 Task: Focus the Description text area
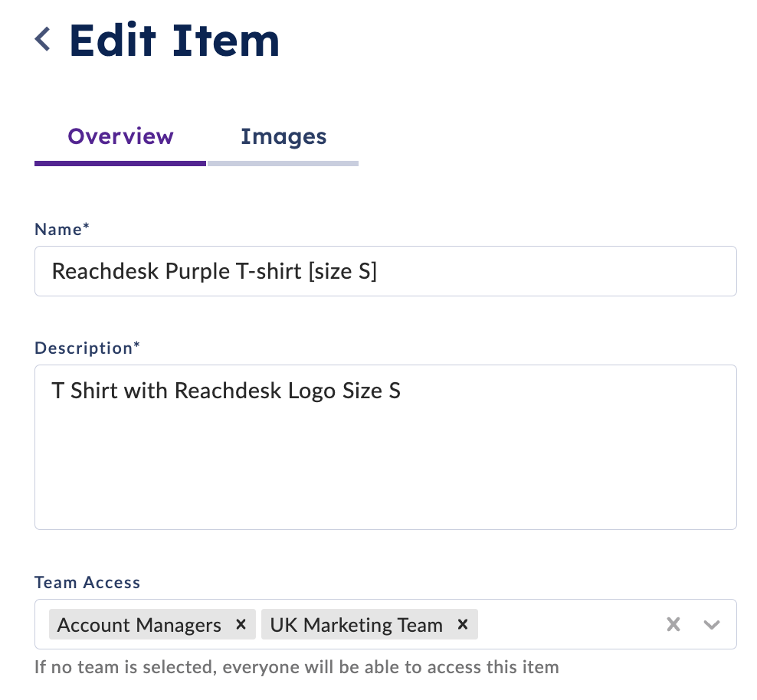pos(385,447)
